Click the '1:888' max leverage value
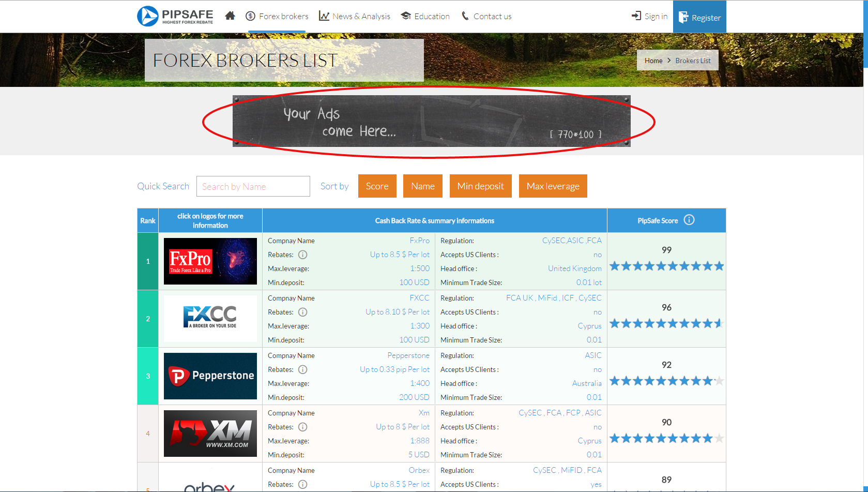 [x=420, y=441]
